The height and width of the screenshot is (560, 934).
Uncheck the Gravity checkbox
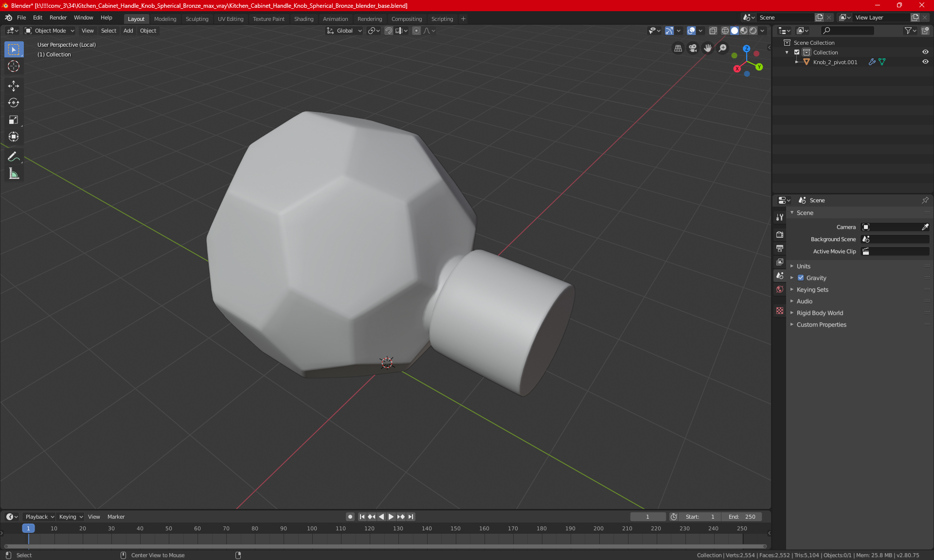(801, 278)
